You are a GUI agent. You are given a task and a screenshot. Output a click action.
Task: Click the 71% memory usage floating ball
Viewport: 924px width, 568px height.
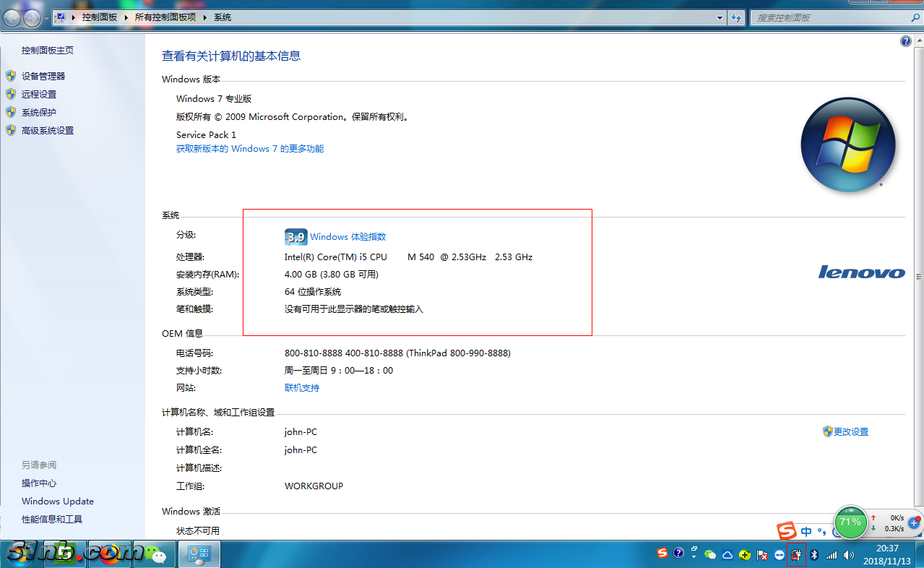point(850,522)
